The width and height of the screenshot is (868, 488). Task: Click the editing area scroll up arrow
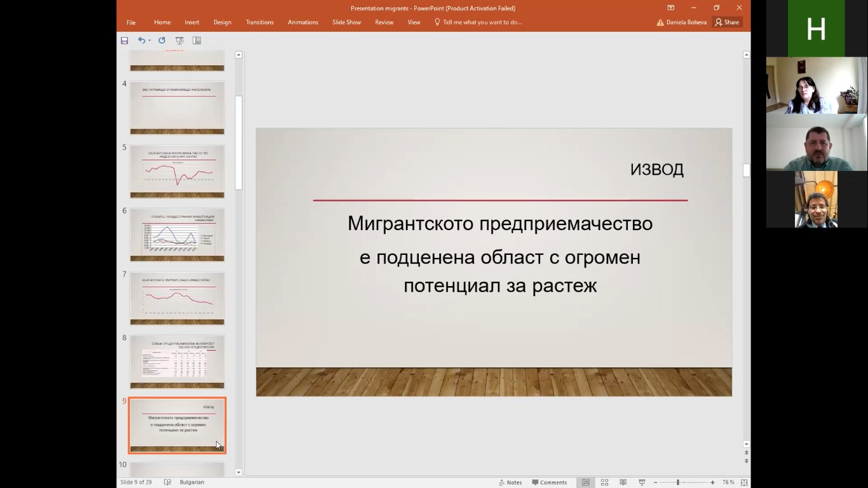point(747,55)
